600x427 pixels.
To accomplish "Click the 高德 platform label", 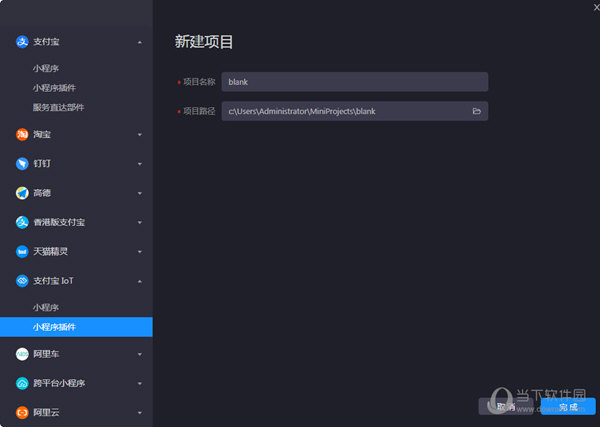I will point(42,193).
